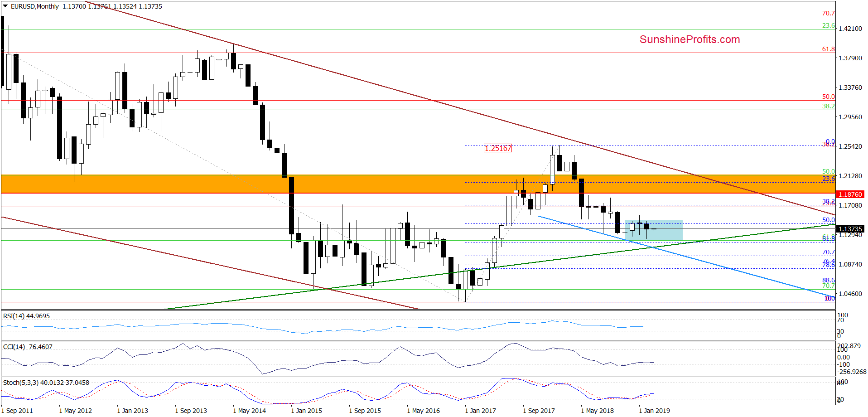Click the 1 Jan 2013 date label
Screen dimensions: 868x417
tap(132, 411)
